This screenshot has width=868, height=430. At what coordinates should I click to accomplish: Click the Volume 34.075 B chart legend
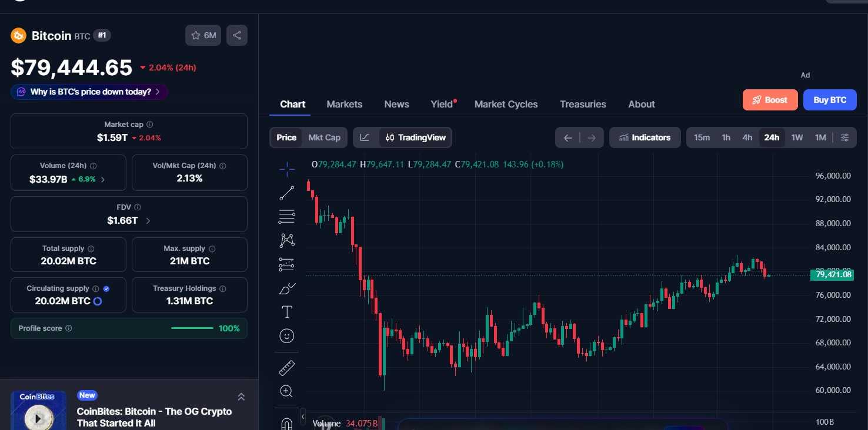coord(345,423)
